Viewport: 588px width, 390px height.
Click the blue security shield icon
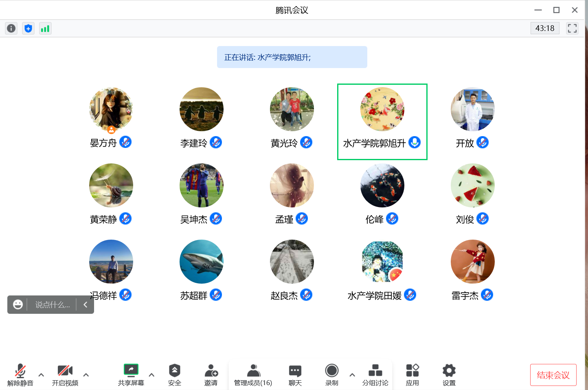28,28
